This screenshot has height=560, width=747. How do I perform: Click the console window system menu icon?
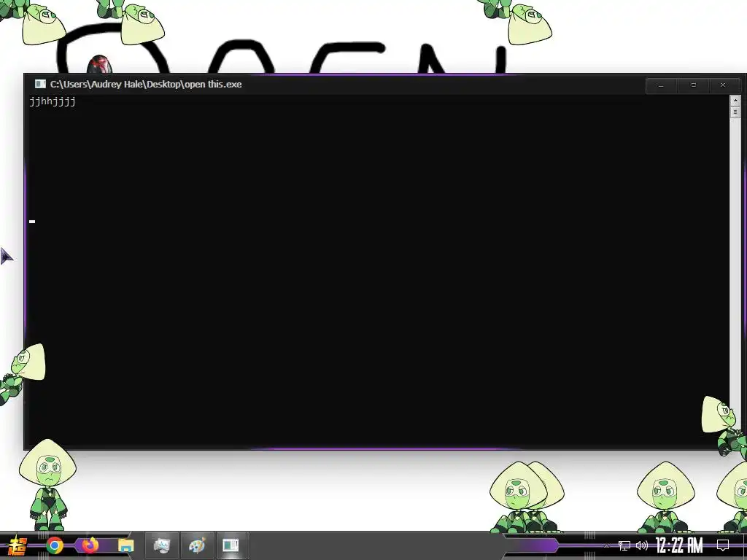[40, 85]
